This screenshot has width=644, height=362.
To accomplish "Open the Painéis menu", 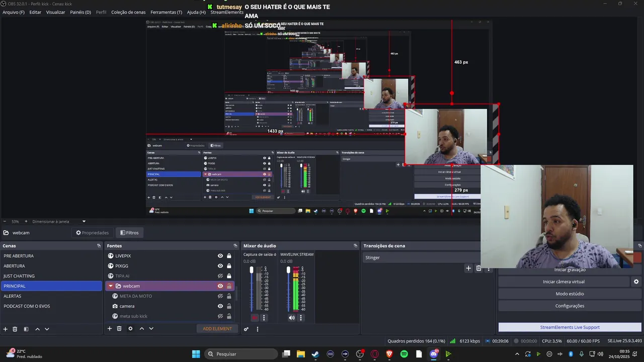I will click(x=80, y=12).
